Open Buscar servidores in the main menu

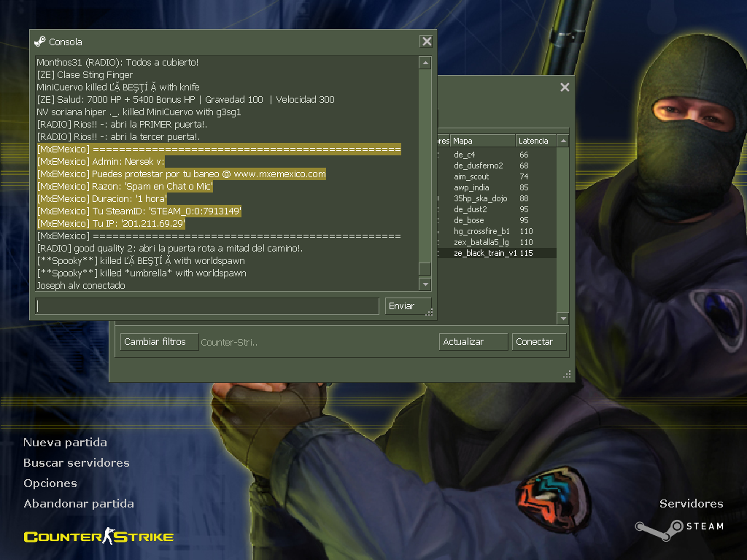coord(76,463)
